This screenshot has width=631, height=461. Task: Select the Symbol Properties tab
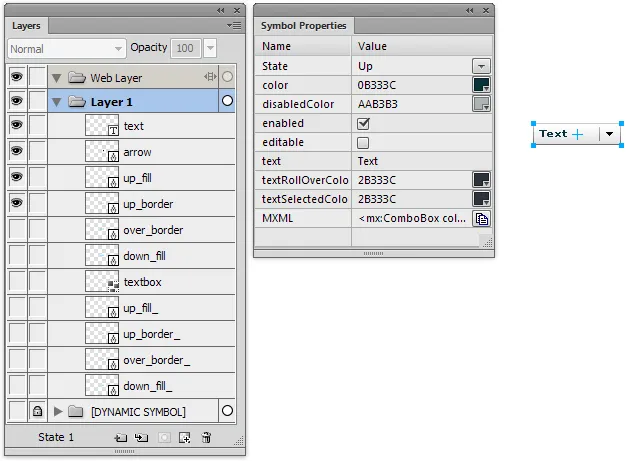click(303, 26)
